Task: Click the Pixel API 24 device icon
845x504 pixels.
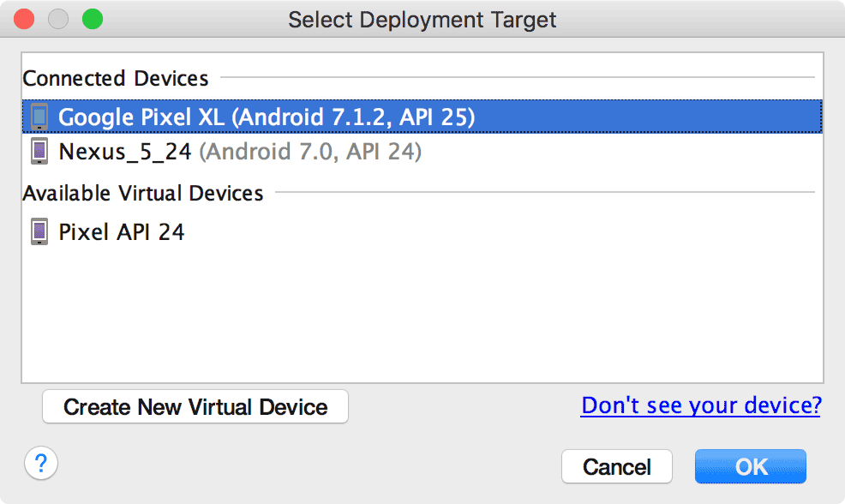Action: click(x=39, y=231)
